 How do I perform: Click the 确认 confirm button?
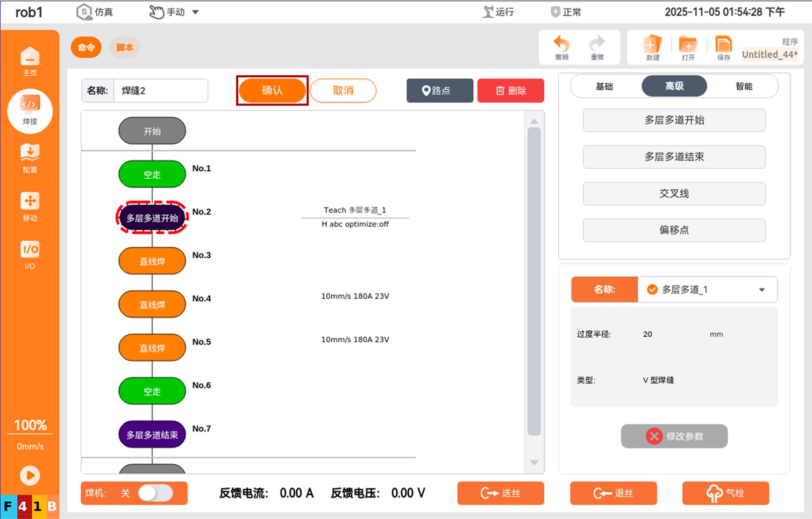click(272, 90)
